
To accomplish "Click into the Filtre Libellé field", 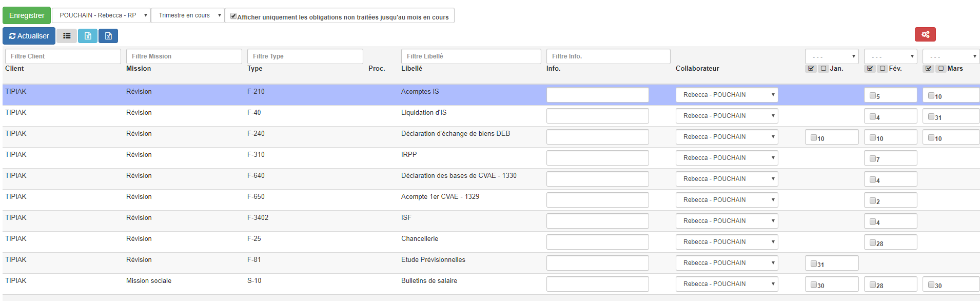I will [471, 56].
